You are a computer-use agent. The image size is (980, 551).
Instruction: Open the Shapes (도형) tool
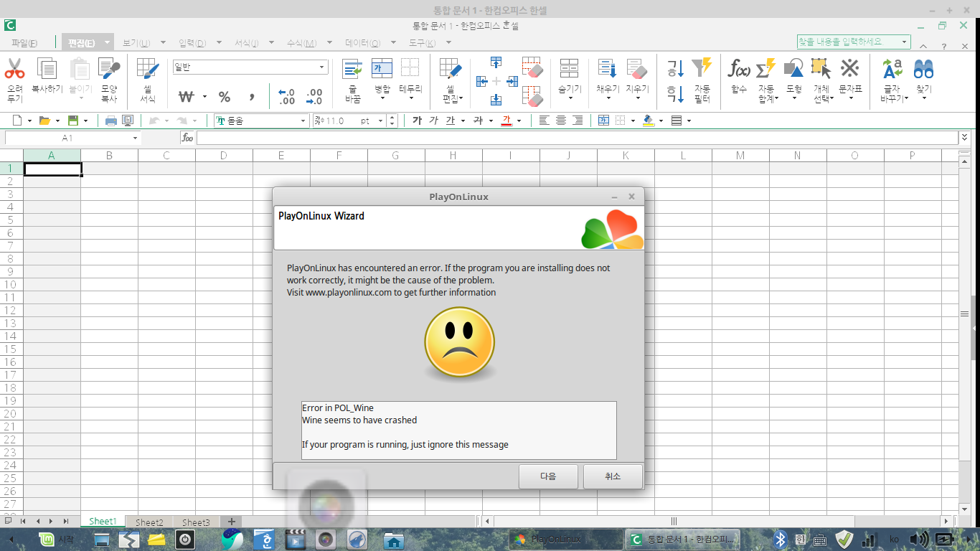(x=793, y=69)
